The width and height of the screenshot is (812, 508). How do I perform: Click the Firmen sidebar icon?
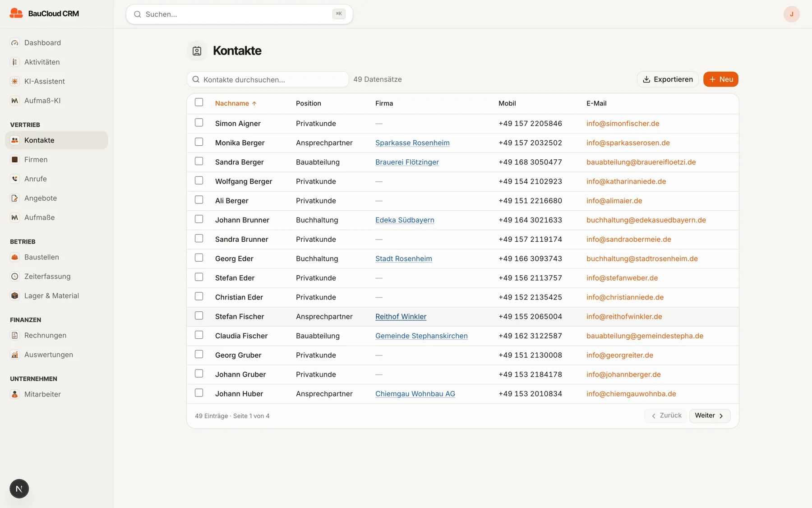(x=15, y=160)
